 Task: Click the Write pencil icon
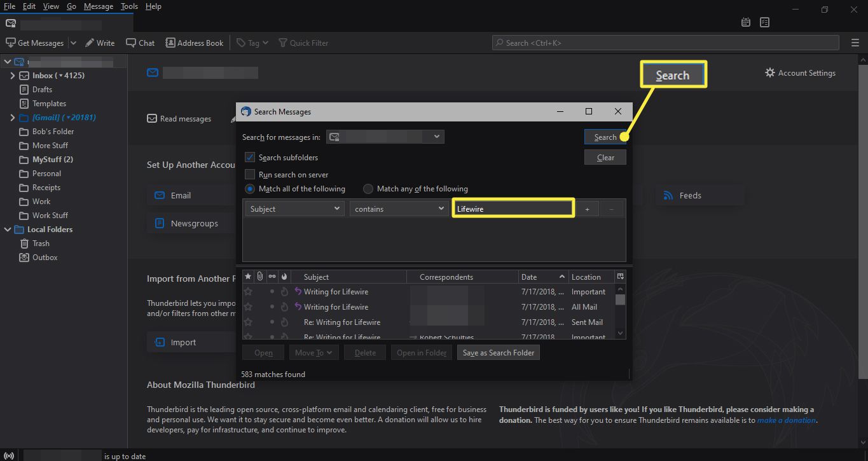(90, 43)
